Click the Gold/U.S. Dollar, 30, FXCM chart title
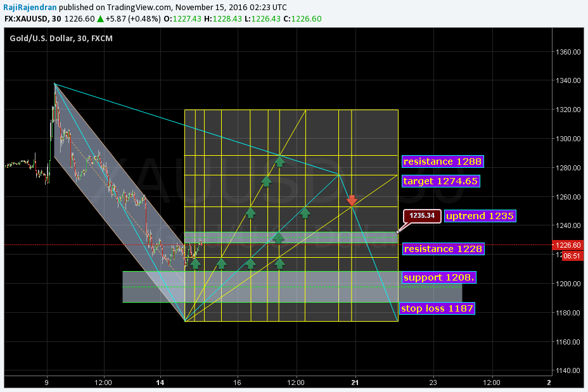Viewport: 588px width, 392px height. 61,38
